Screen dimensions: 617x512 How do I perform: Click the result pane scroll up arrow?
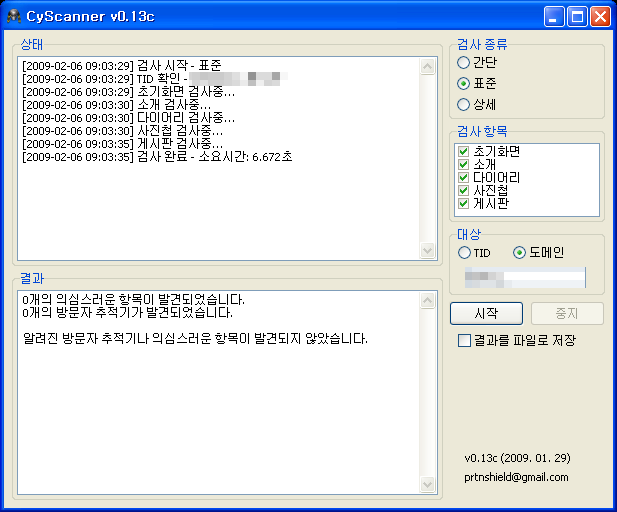click(428, 300)
